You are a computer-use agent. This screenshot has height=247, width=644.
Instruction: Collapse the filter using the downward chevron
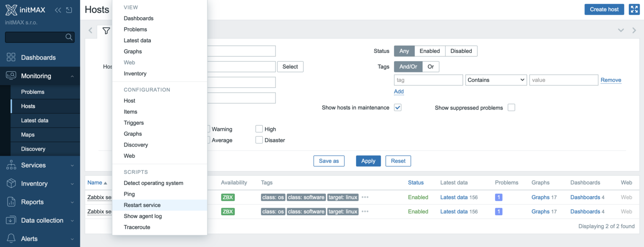coord(621,30)
